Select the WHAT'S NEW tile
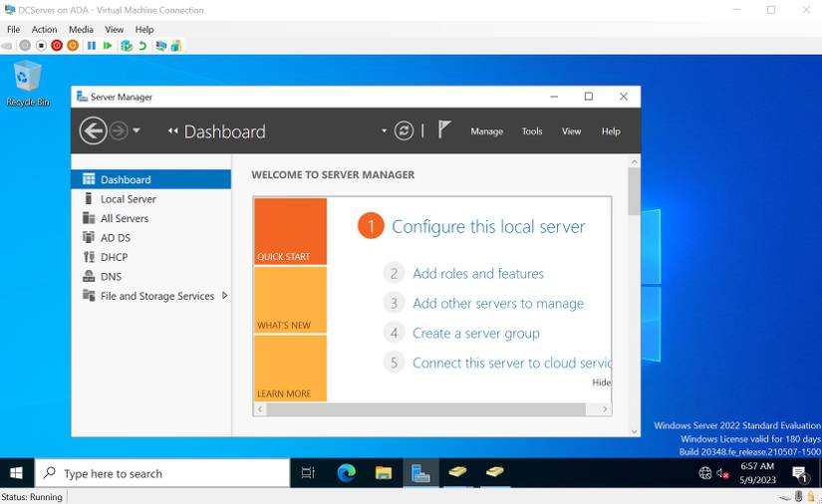 coord(290,300)
